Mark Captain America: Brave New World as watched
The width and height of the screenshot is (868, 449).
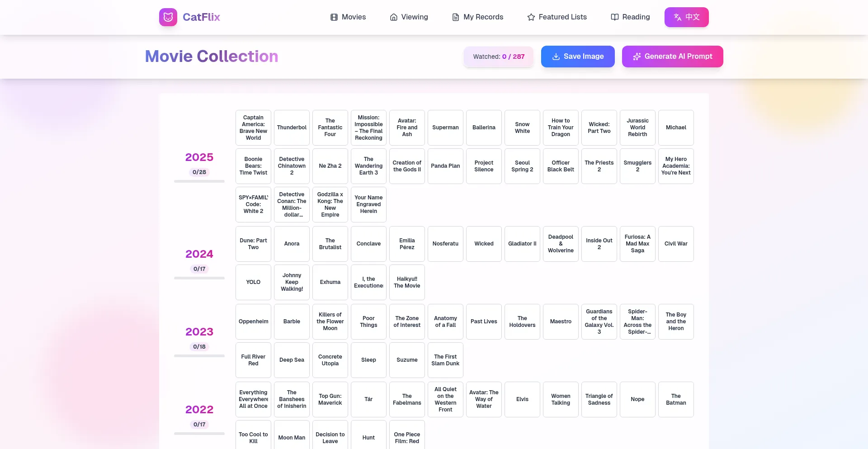(x=253, y=128)
